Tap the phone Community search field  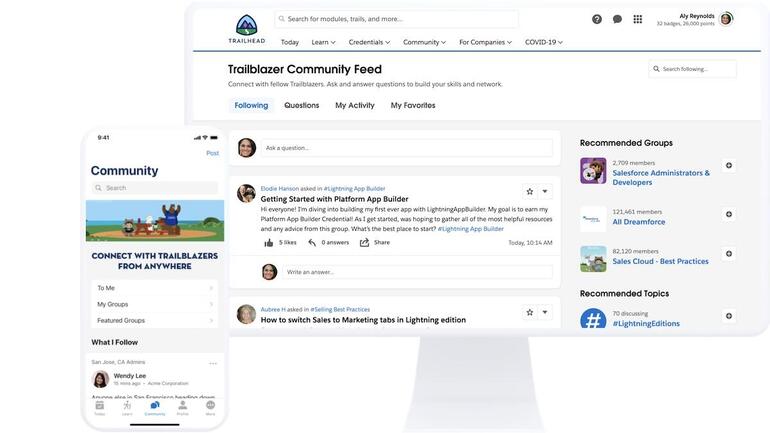click(x=155, y=188)
